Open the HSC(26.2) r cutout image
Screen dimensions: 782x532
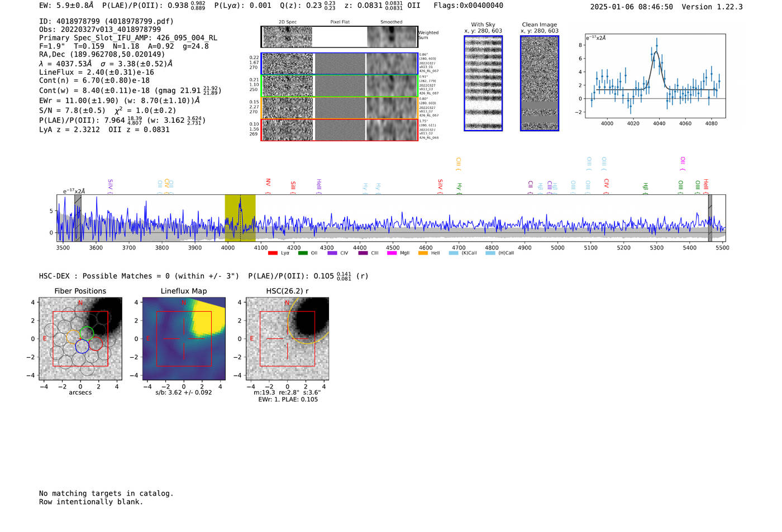[x=287, y=339]
